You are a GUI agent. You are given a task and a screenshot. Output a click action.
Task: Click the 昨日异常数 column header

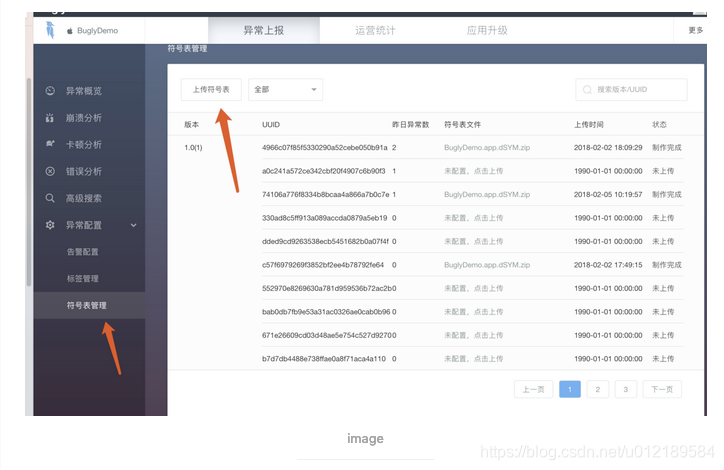(x=410, y=125)
